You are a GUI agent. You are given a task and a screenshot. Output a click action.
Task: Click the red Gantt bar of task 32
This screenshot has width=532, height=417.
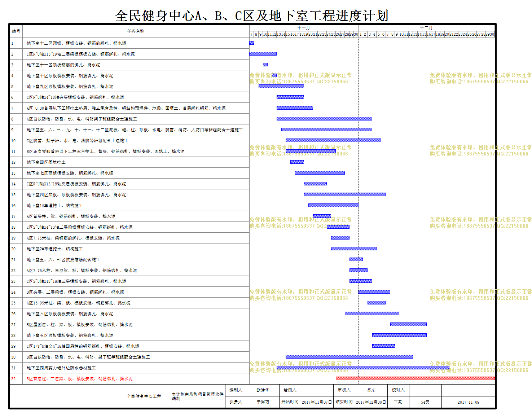pos(415,378)
